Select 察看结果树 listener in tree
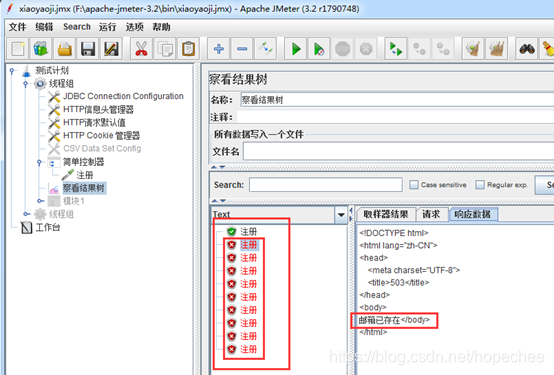Image resolution: width=554 pixels, height=375 pixels. (x=84, y=188)
